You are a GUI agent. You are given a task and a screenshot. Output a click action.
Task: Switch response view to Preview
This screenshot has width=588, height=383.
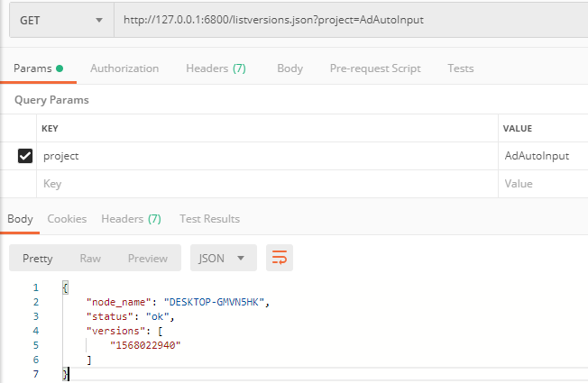(x=147, y=258)
